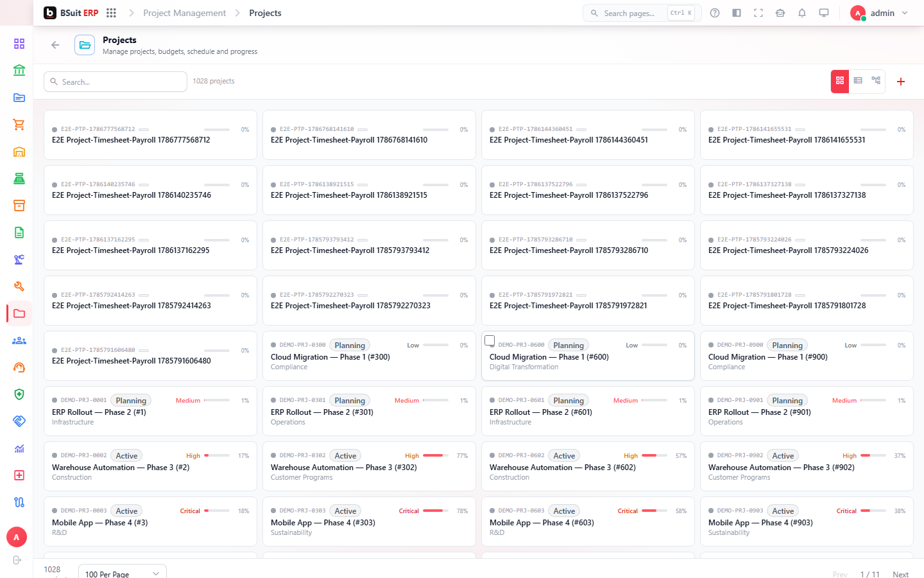Go to Project Management breadcrumb
The width and height of the screenshot is (924, 578).
coord(184,13)
